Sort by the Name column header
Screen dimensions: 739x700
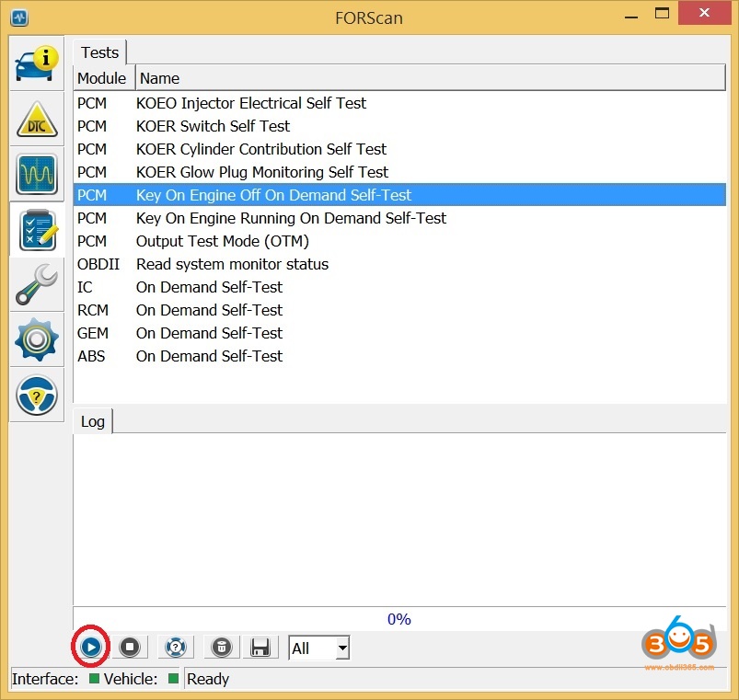(x=431, y=78)
